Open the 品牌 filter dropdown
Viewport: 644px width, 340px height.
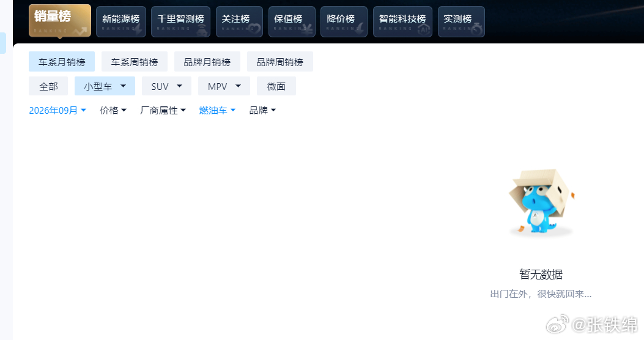262,111
